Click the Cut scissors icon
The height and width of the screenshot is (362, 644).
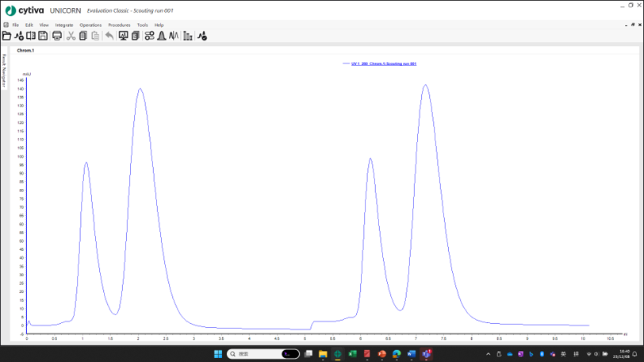(71, 36)
